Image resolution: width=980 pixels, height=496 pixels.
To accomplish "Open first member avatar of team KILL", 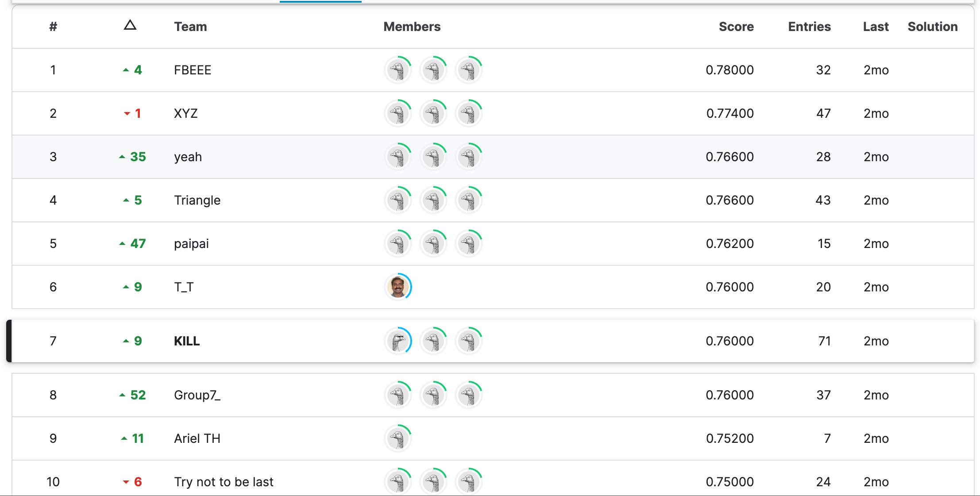I will click(398, 341).
